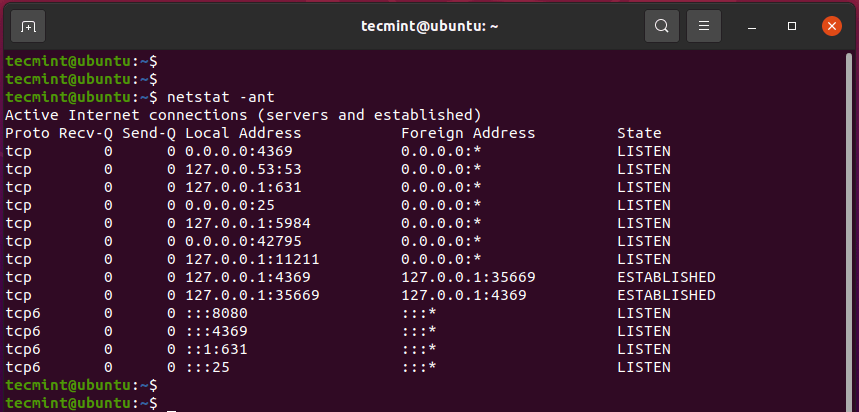Viewport: 859px width, 412px height.
Task: Click the tecmint@ubuntu window title
Action: pyautogui.click(x=430, y=25)
